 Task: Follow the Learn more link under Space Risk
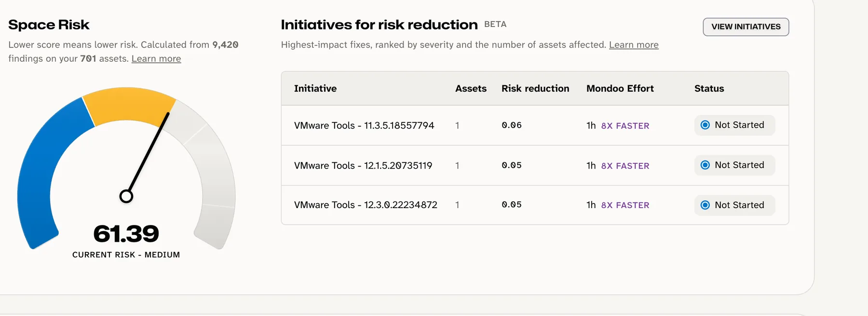click(156, 59)
